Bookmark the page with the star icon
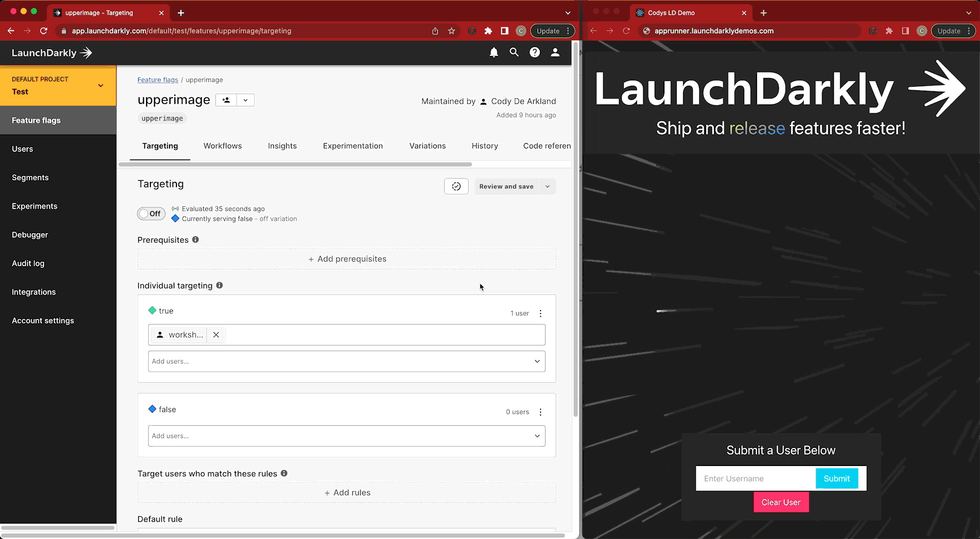Image resolution: width=980 pixels, height=539 pixels. (x=451, y=31)
